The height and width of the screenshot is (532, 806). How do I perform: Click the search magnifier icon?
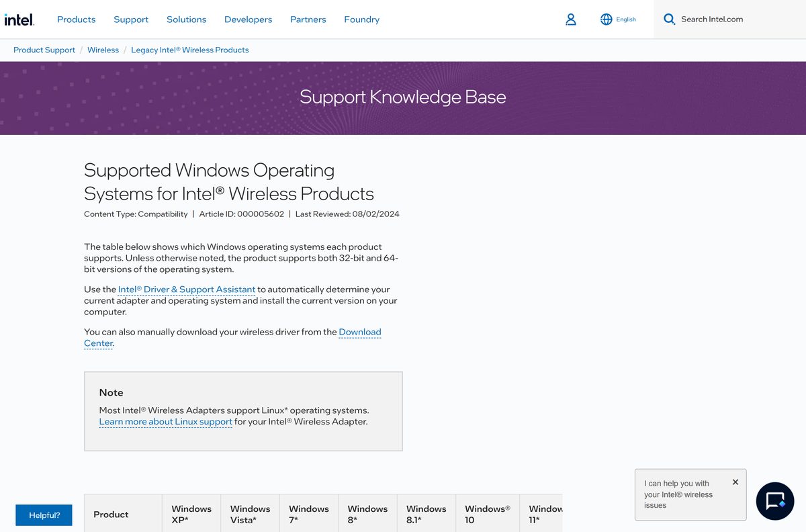tap(669, 19)
